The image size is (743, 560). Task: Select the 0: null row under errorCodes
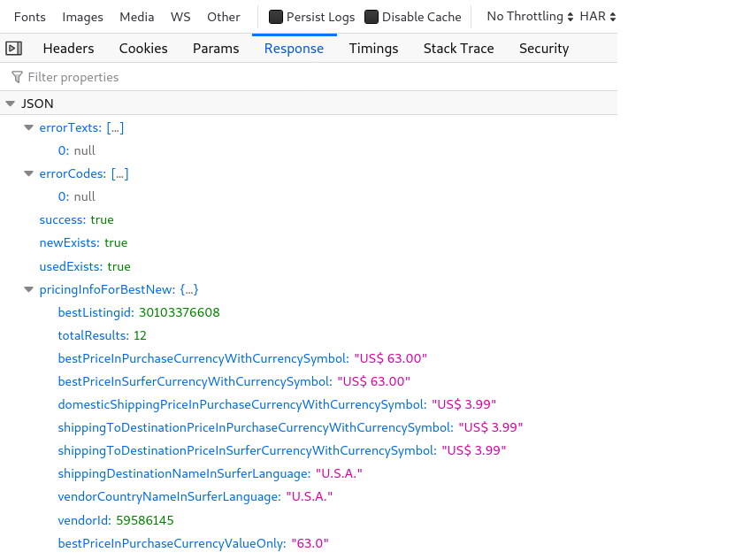(309, 196)
